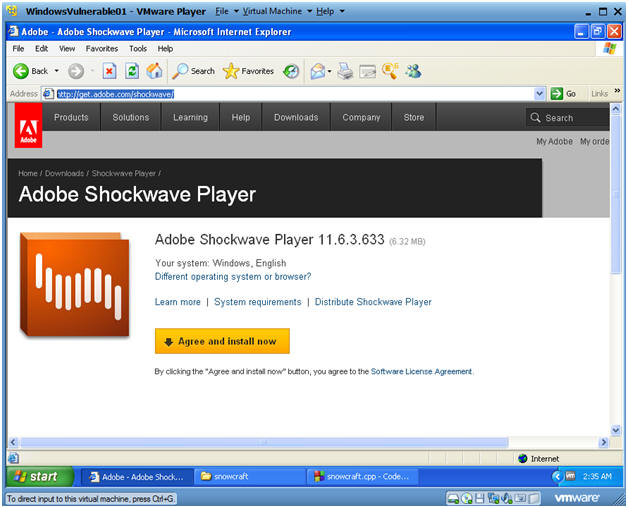Click the IE Forward arrow icon

(76, 71)
